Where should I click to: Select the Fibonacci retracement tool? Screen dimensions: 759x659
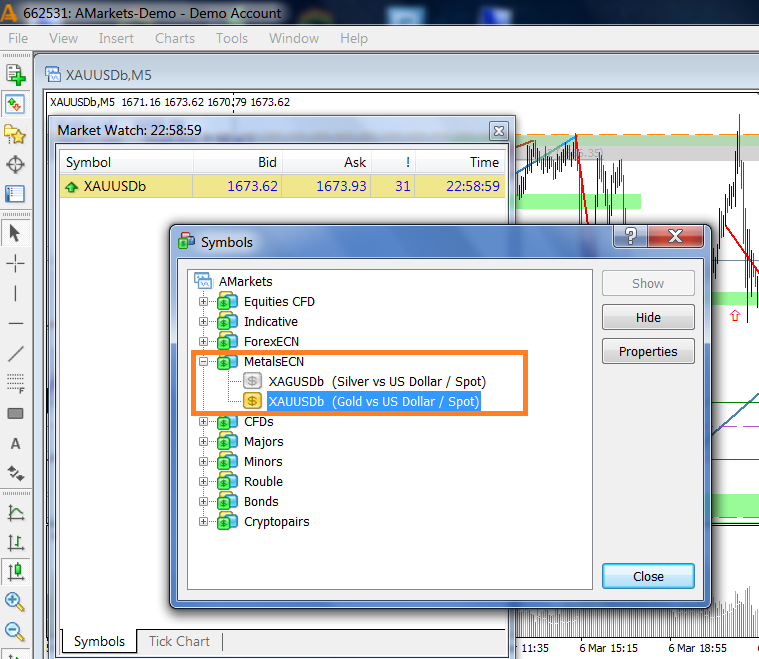pos(15,383)
